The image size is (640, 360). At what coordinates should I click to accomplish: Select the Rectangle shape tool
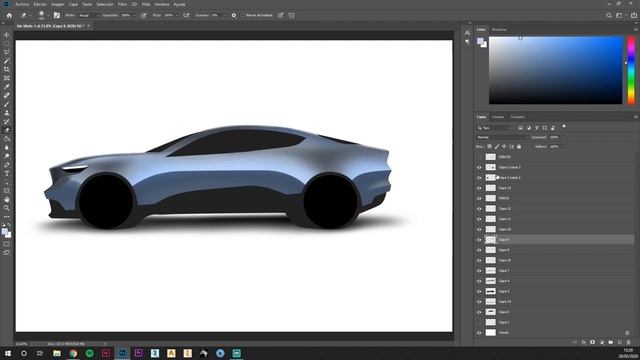click(x=7, y=191)
